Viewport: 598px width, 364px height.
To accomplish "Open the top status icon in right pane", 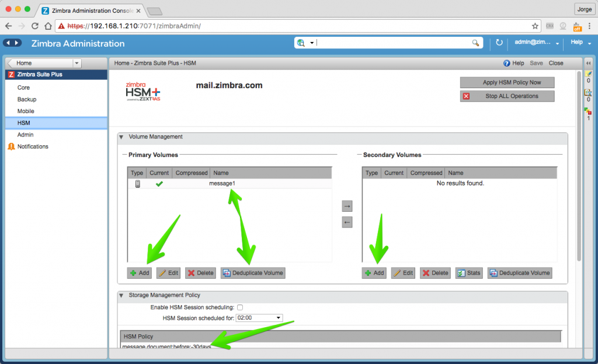I will [x=589, y=73].
